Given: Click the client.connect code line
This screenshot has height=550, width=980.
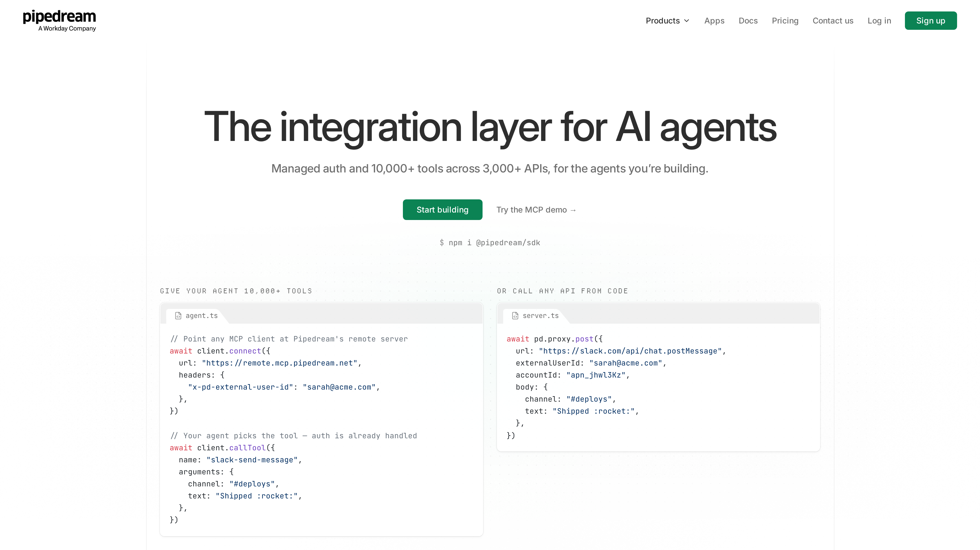Looking at the screenshot, I should tap(220, 351).
